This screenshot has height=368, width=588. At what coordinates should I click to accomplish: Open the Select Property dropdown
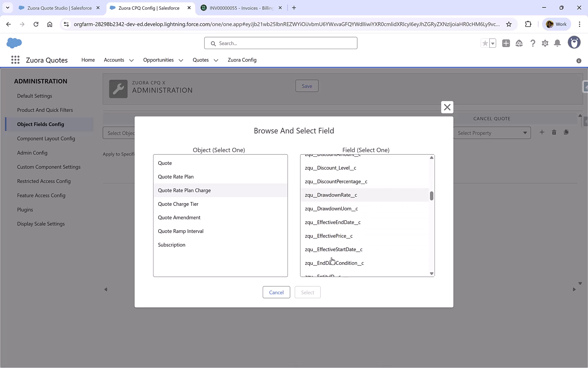(x=492, y=133)
